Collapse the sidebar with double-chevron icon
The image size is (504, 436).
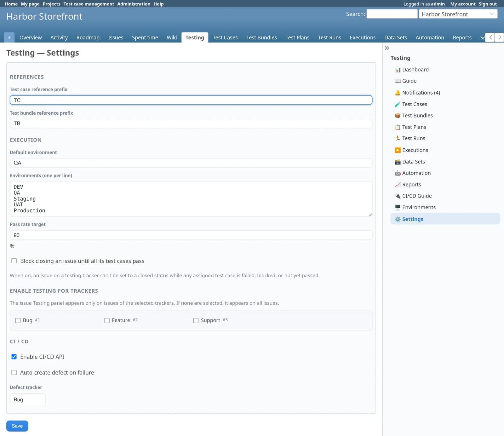pos(387,48)
